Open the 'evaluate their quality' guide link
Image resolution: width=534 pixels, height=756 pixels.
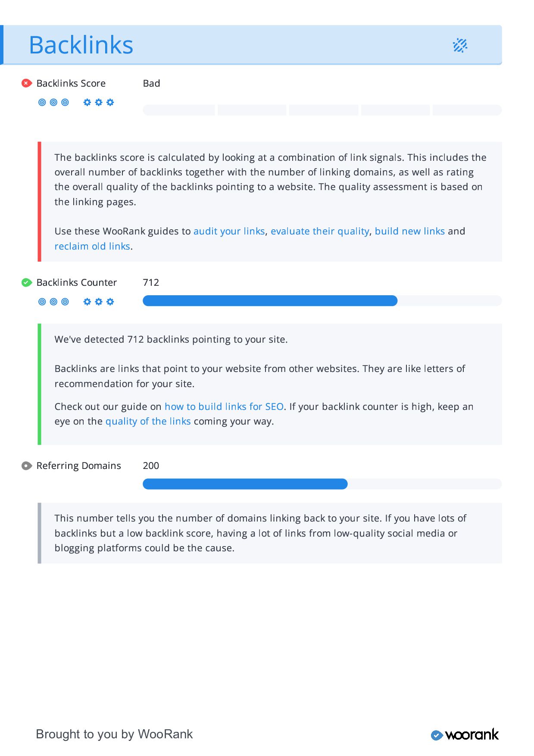click(x=320, y=231)
